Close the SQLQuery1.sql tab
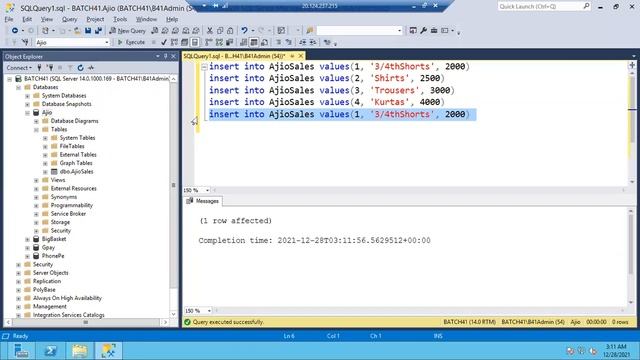 [x=301, y=56]
